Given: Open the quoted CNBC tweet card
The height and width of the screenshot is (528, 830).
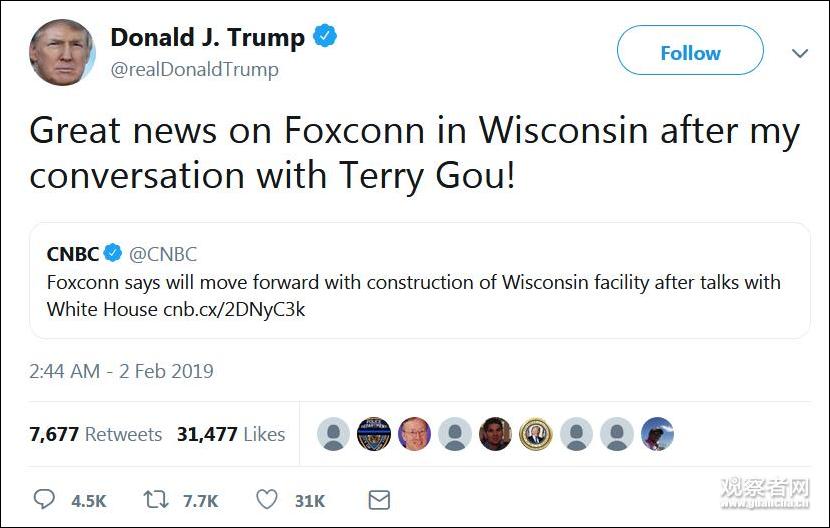Looking at the screenshot, I should pyautogui.click(x=420, y=281).
